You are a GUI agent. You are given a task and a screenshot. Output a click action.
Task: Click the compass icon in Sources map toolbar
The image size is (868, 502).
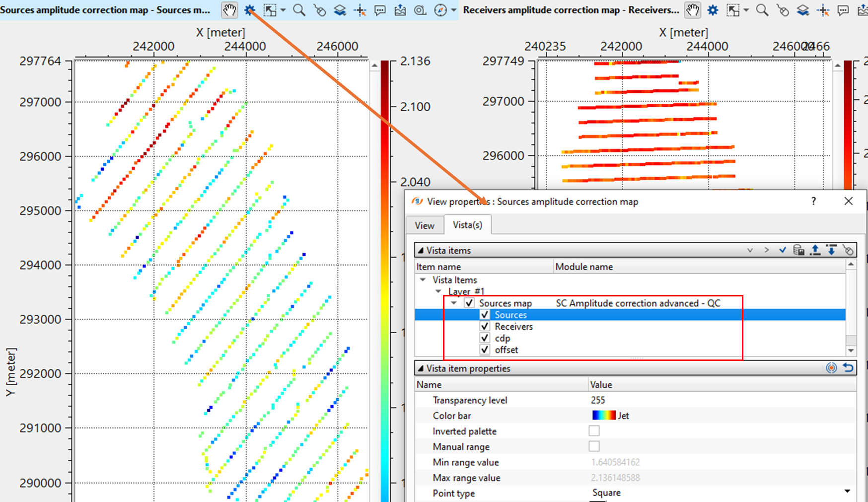[440, 10]
